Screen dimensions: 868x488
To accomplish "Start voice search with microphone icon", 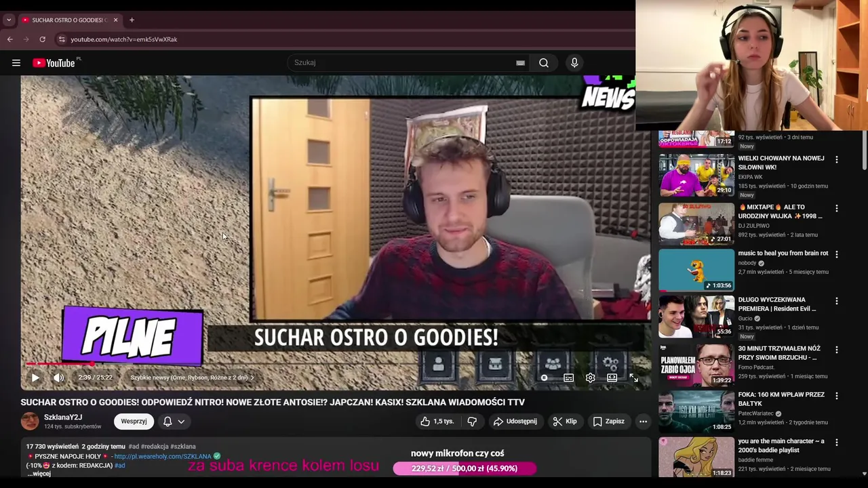I will [574, 63].
